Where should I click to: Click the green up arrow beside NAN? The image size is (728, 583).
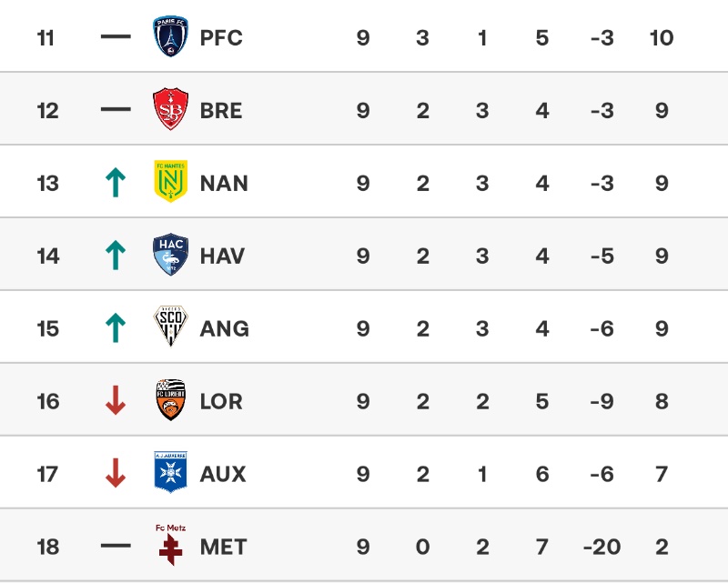click(116, 183)
